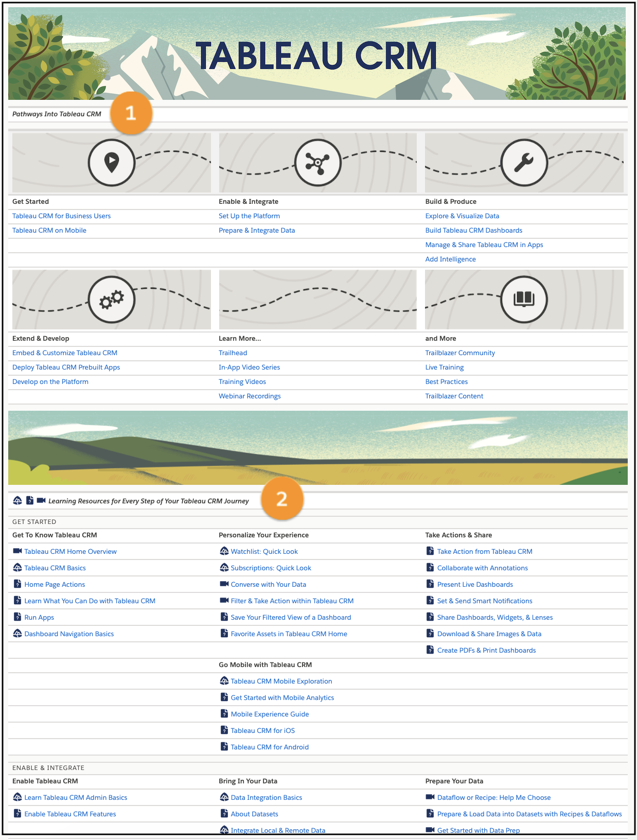Open Prepare & Load Data into Datasets link

tap(529, 814)
